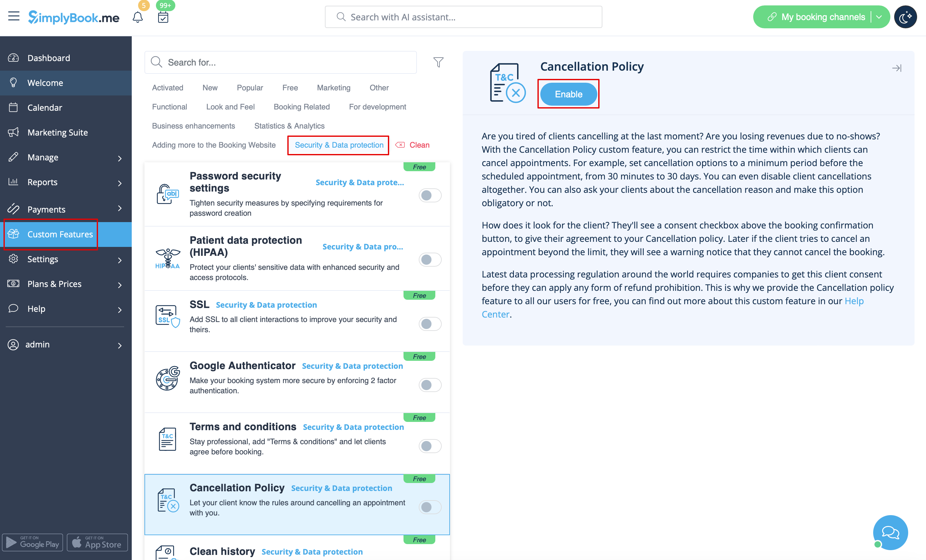Open My booking channels dropdown arrow
Viewport: 926px width, 560px height.
879,17
